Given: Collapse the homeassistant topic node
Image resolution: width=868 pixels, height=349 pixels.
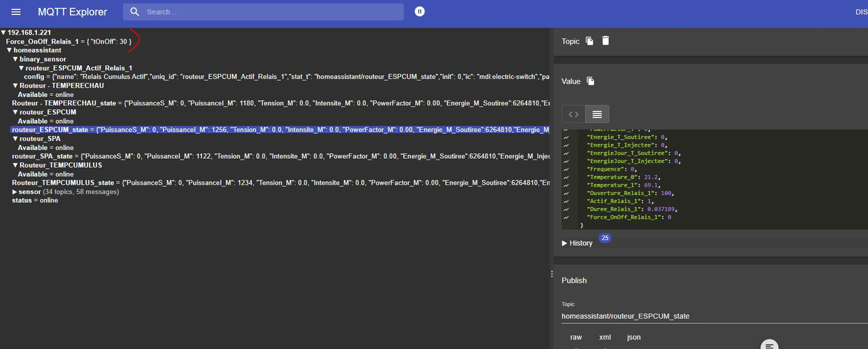Looking at the screenshot, I should (9, 50).
